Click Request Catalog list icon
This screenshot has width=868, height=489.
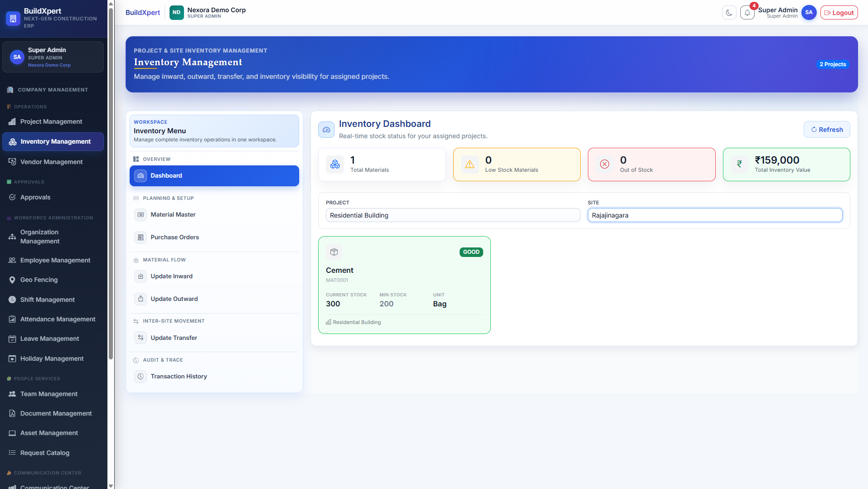12,453
